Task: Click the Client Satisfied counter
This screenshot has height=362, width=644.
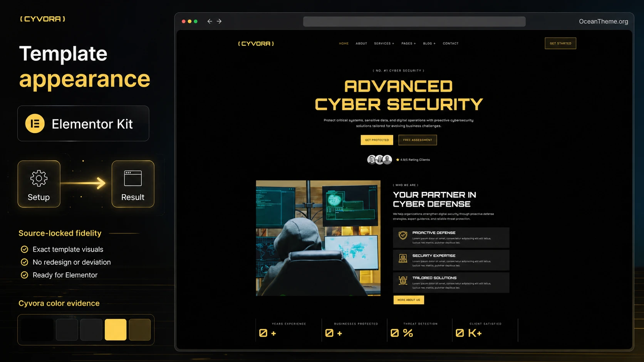Action: (485, 330)
